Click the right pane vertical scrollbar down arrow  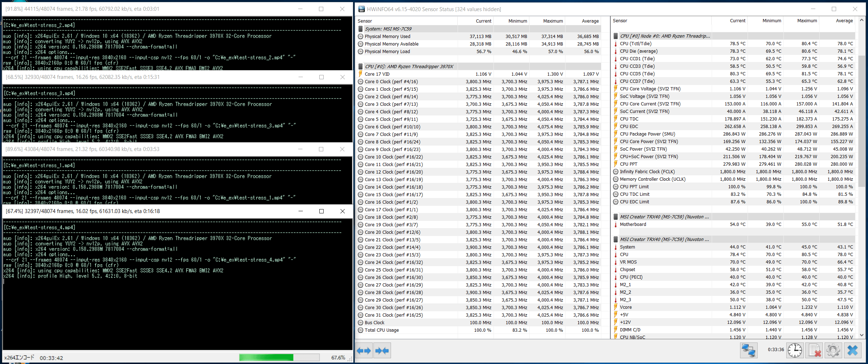(x=862, y=335)
